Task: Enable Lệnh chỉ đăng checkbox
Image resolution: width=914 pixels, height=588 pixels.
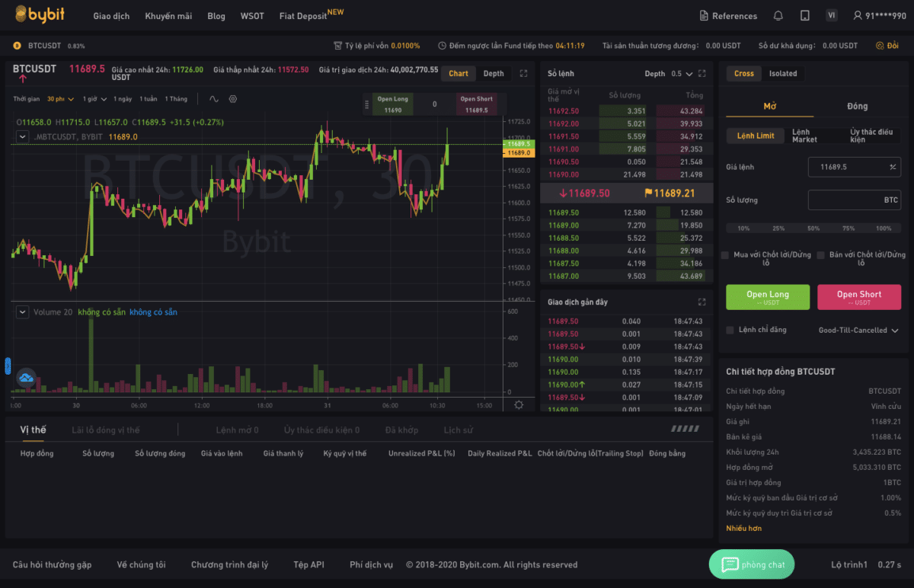Action: (x=730, y=330)
